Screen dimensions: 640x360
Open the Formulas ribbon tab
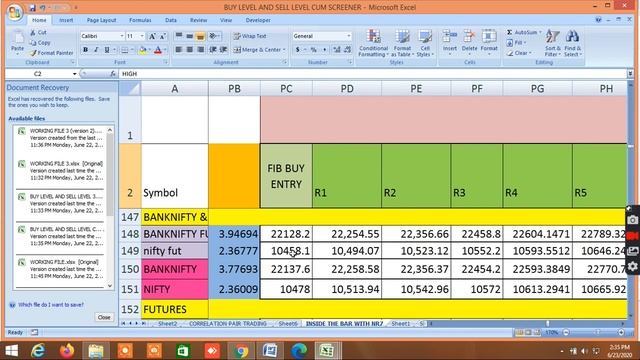tap(140, 20)
